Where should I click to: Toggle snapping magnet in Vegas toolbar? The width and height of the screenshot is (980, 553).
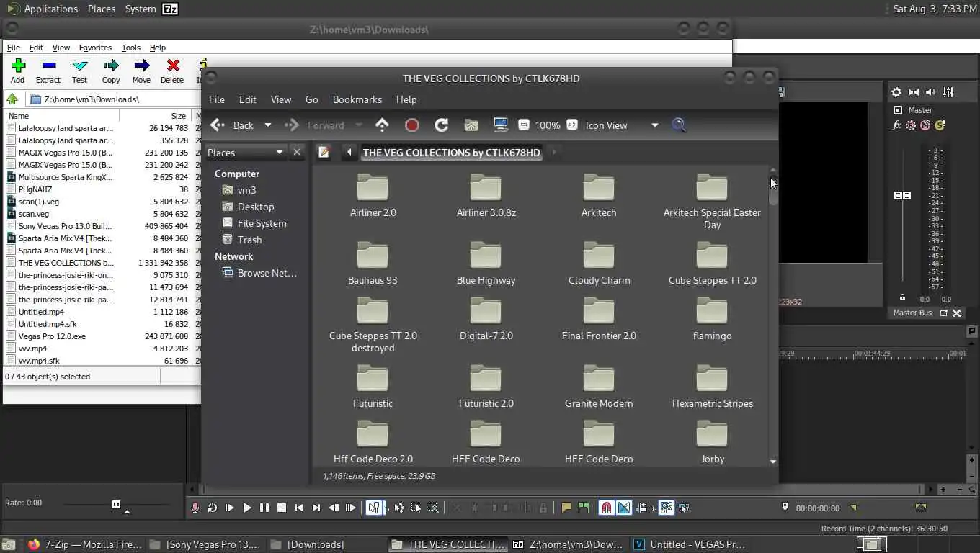click(x=607, y=508)
